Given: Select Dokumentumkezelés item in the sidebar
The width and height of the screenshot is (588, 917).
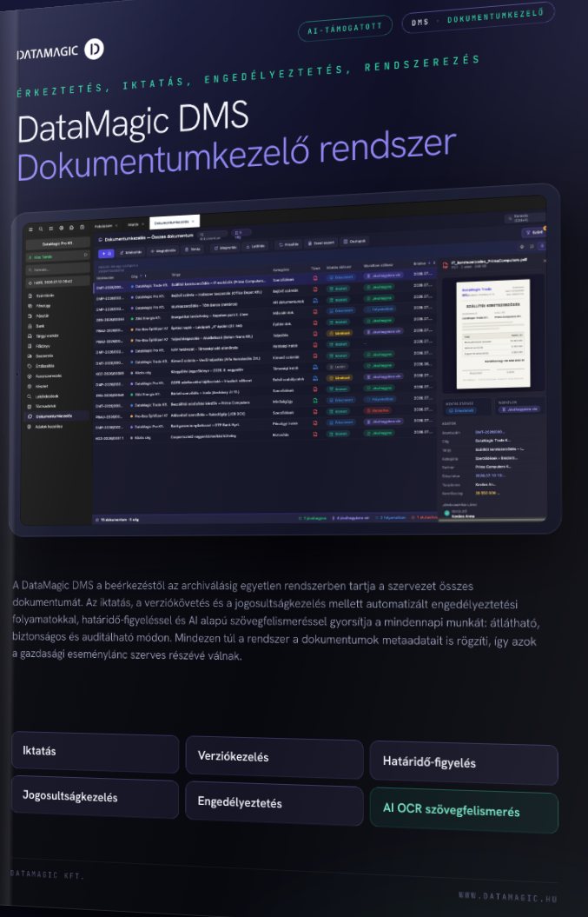Looking at the screenshot, I should point(53,415).
